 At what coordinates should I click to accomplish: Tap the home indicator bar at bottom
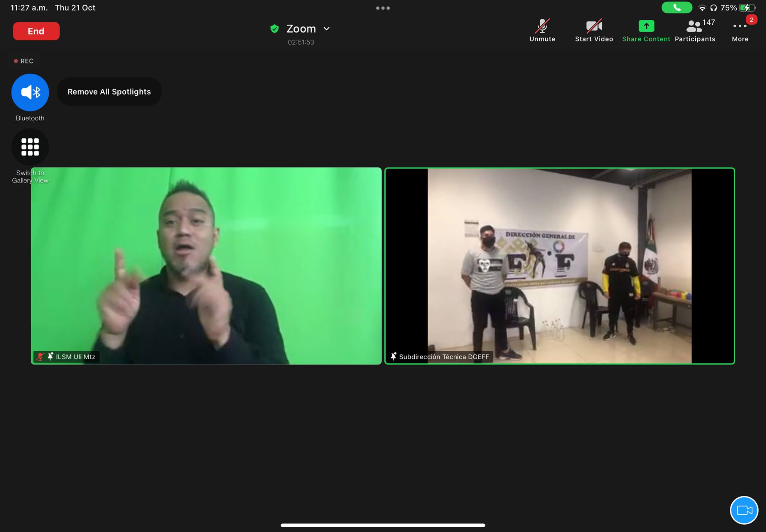pos(383,525)
